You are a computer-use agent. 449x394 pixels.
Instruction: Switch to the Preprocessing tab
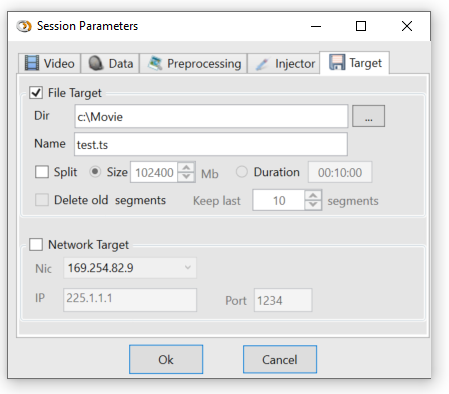click(x=194, y=63)
